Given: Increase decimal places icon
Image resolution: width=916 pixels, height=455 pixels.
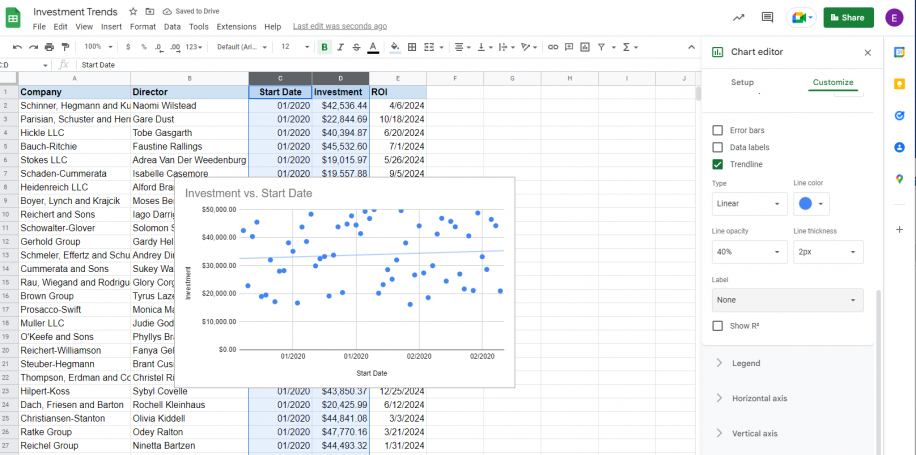Looking at the screenshot, I should [175, 47].
